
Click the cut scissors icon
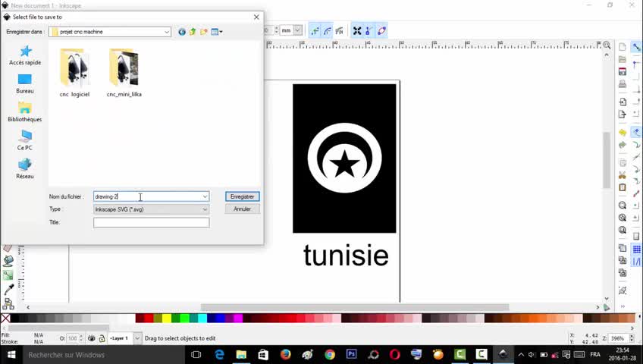(622, 175)
